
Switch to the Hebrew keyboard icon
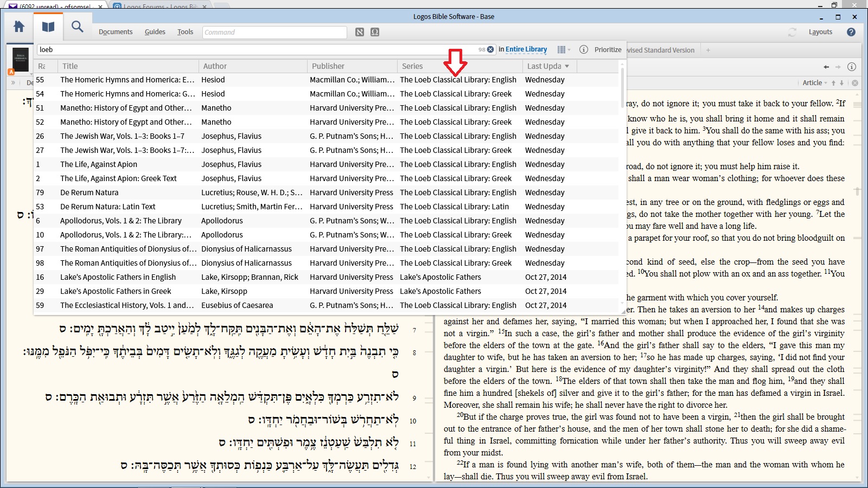[360, 32]
